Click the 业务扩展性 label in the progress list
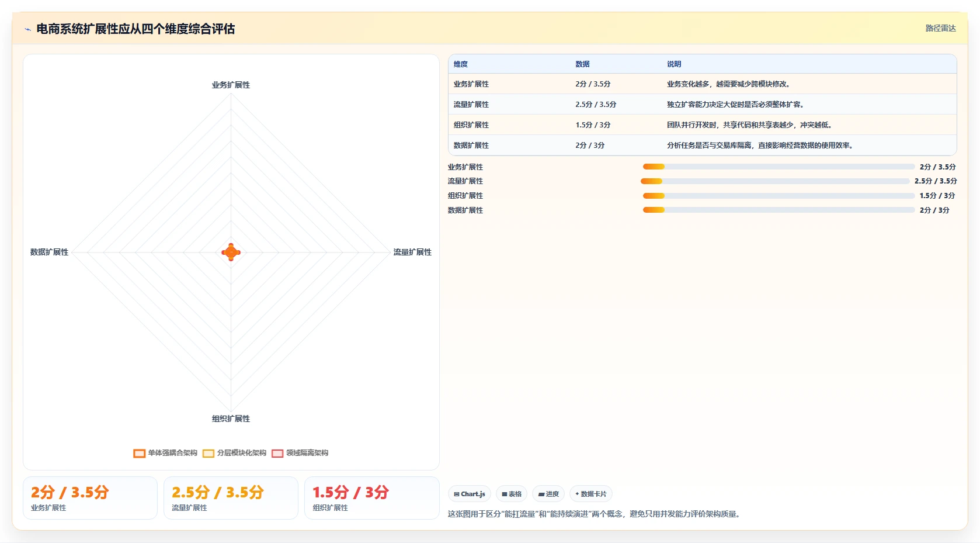The image size is (980, 543). (x=465, y=167)
